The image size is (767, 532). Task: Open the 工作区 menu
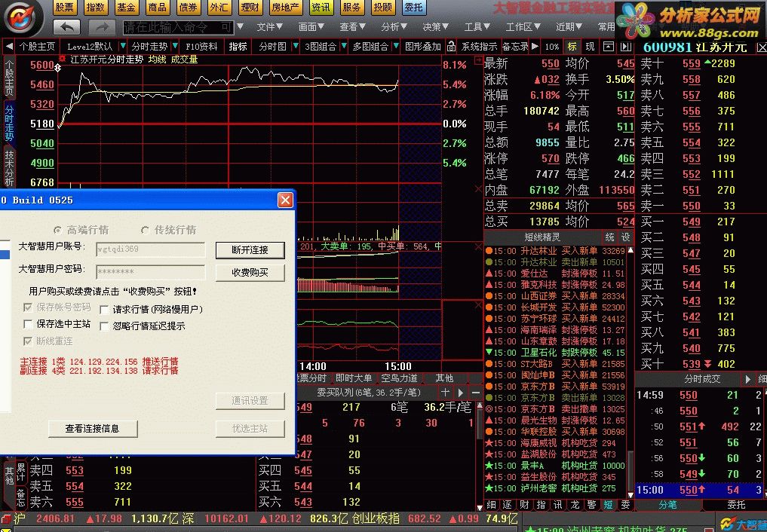pos(523,27)
